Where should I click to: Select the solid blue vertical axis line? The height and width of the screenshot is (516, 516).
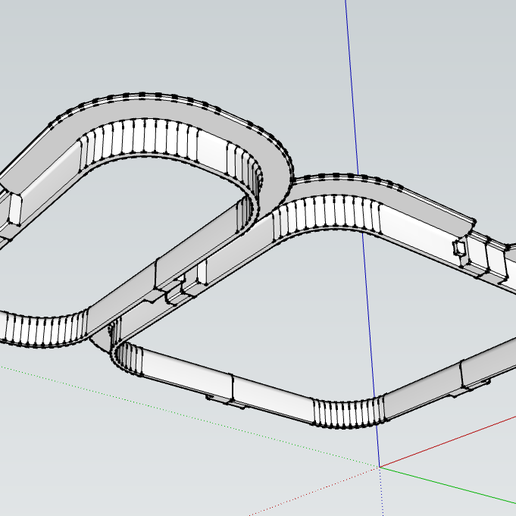[x=363, y=233]
